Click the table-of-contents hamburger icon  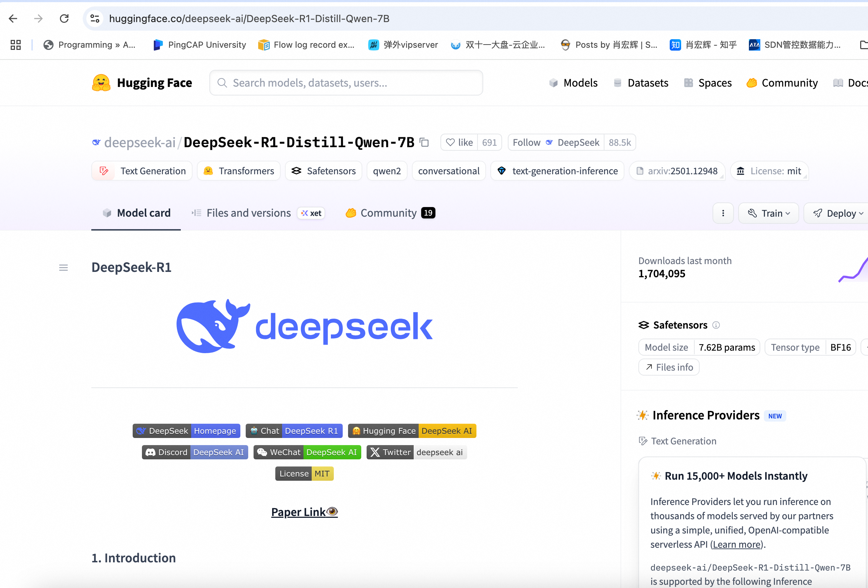[63, 267]
